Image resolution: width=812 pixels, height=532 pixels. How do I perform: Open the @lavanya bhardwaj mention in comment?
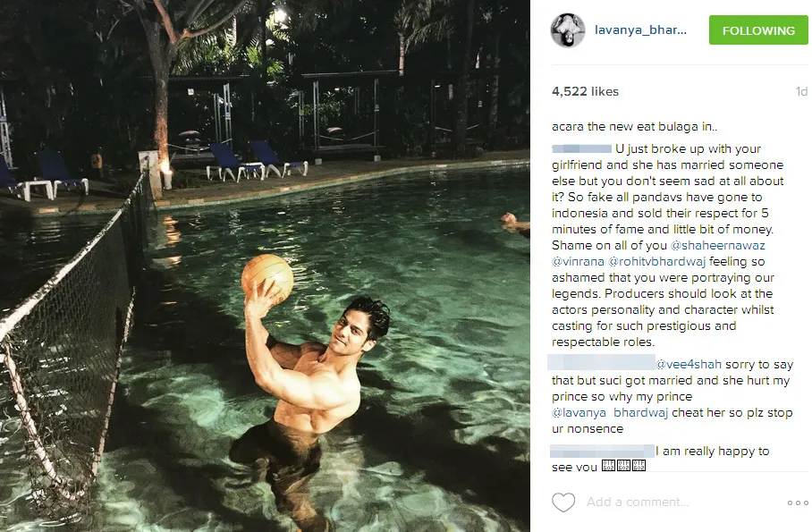610,412
